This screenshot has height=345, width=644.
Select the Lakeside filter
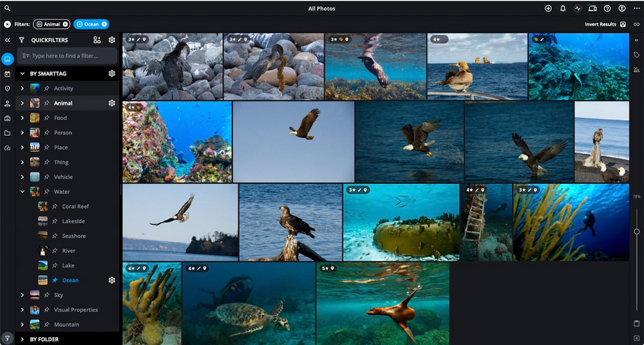[x=73, y=221]
